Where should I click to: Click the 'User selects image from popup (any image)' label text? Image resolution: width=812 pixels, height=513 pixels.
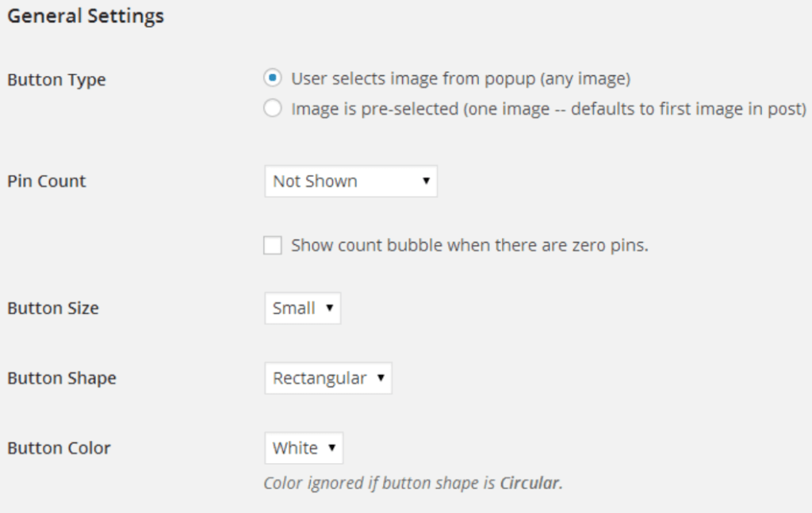[461, 78]
